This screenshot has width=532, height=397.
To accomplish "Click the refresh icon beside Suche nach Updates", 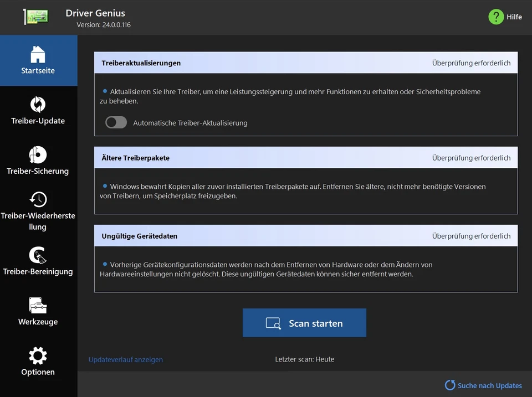I will [450, 385].
